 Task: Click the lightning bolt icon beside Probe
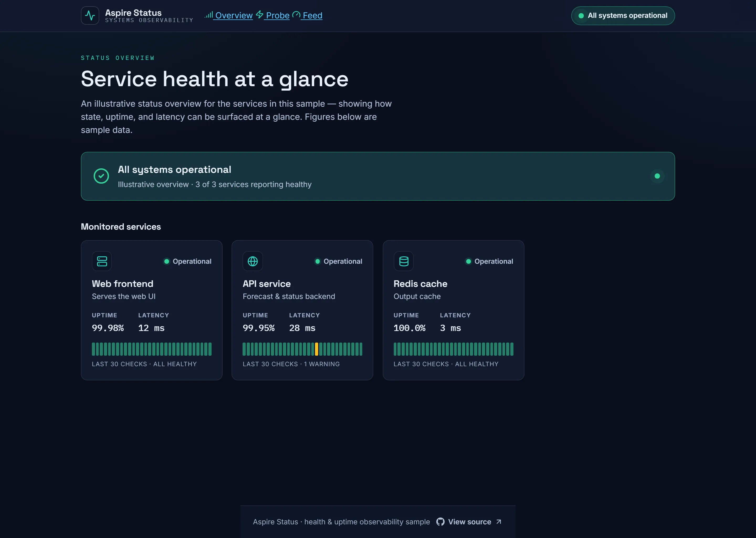click(x=260, y=14)
